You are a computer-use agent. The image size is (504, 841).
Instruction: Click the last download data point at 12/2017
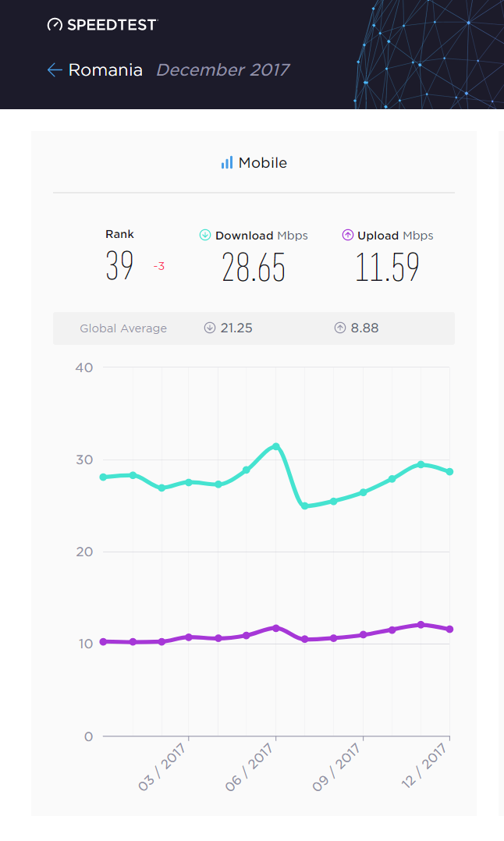tap(449, 471)
